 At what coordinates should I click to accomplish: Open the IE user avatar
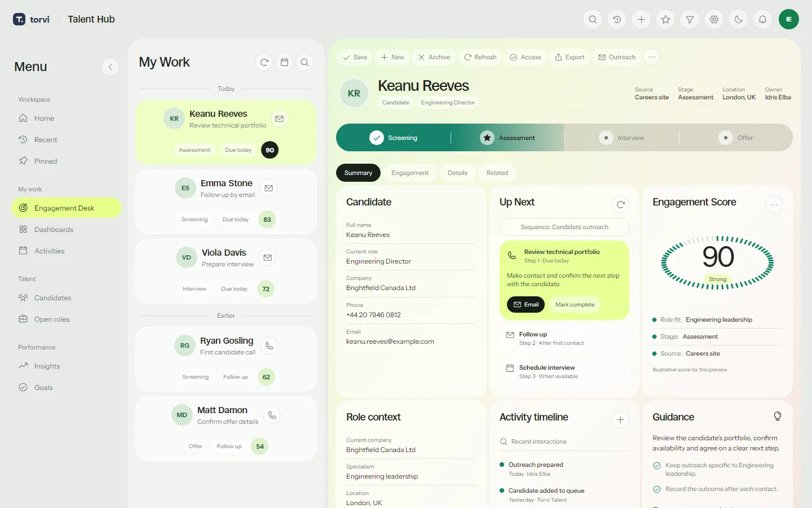click(789, 19)
